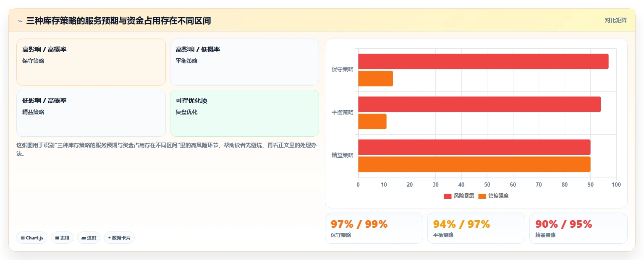Screen dimensions: 644x260
Task: Open the 97% / 99% 保守策略 data card
Action: tap(374, 228)
